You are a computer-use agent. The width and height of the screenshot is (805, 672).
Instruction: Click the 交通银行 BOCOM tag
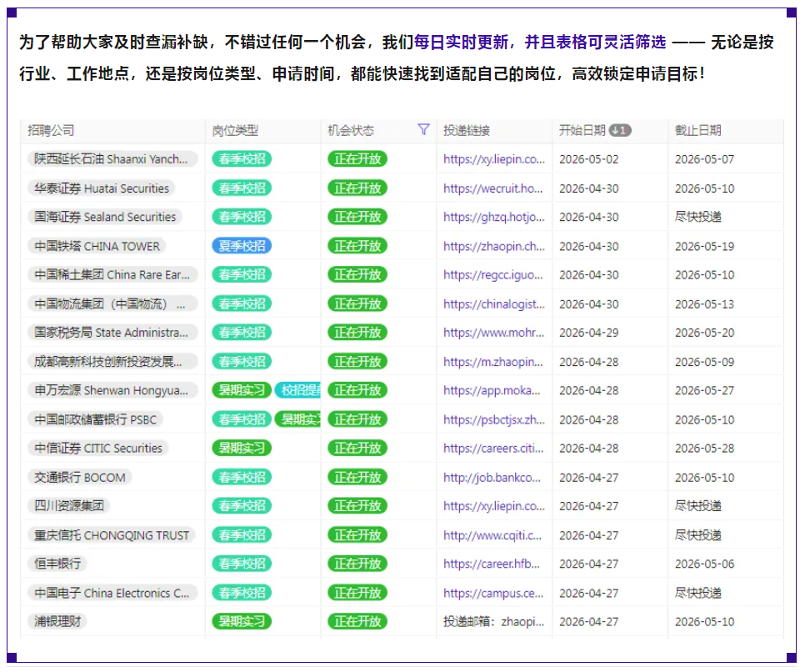click(80, 477)
